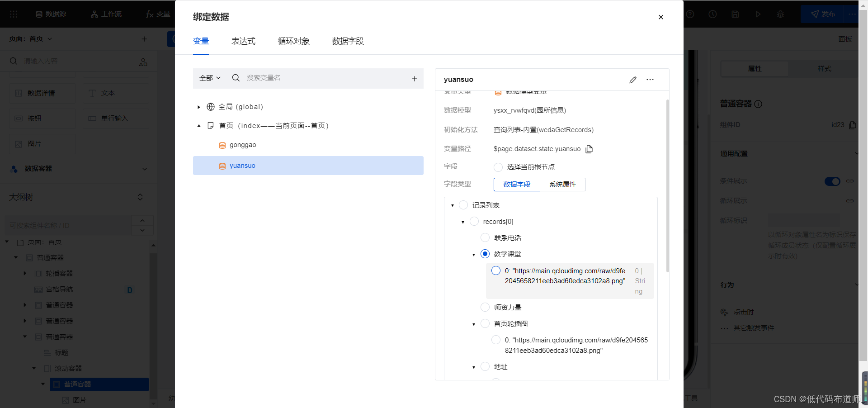Viewport: 868px width, 408px height.
Task: Open 其它触发事件 in 行为 section
Action: point(753,328)
